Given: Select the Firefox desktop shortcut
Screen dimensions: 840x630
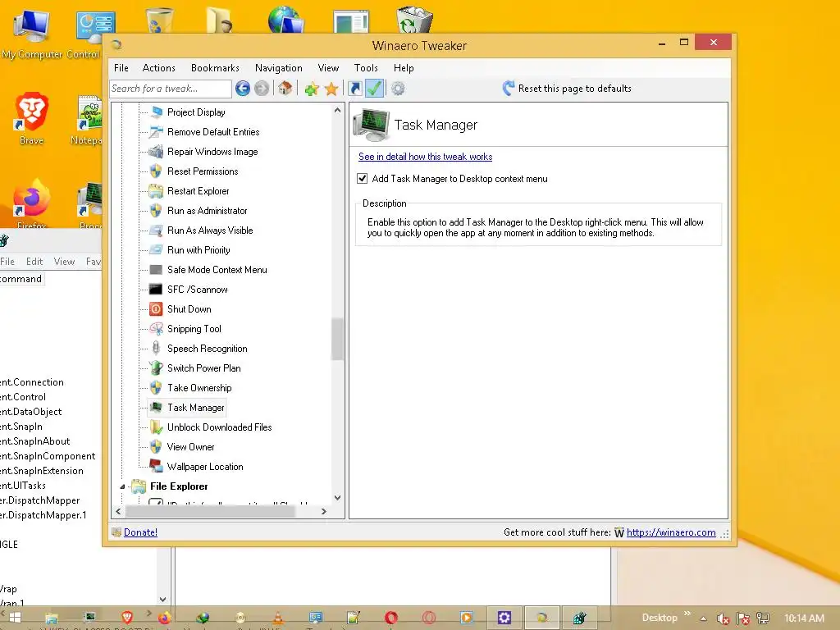Looking at the screenshot, I should (x=32, y=203).
